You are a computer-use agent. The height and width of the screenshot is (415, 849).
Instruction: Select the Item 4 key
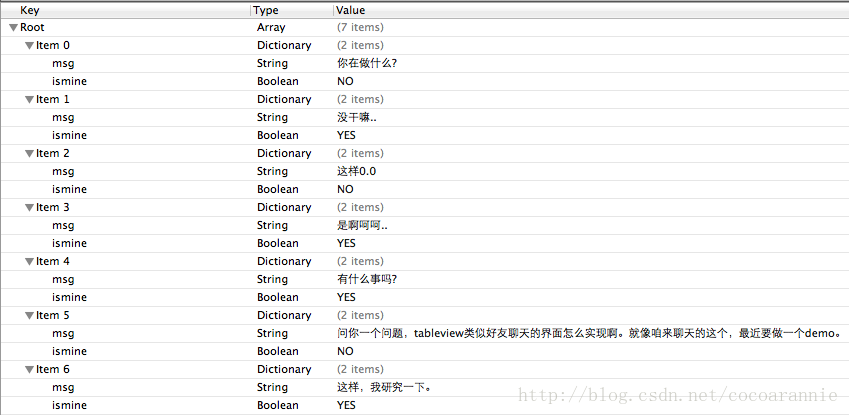(x=53, y=261)
